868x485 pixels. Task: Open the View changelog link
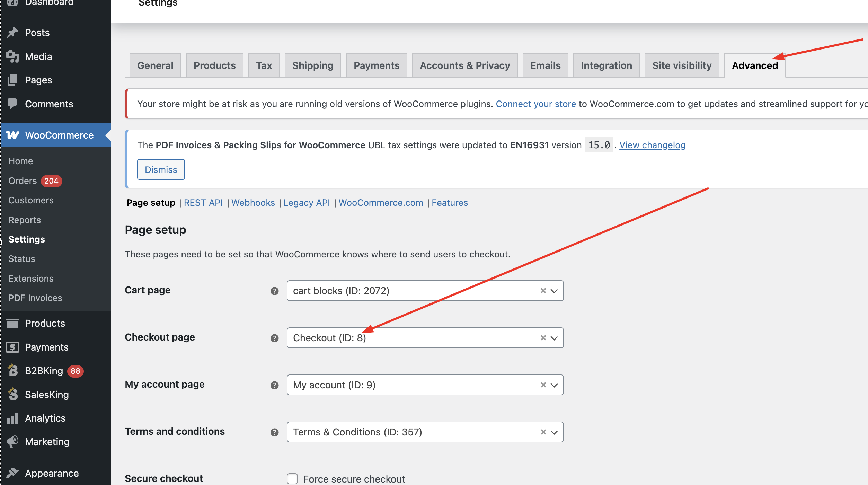(652, 145)
